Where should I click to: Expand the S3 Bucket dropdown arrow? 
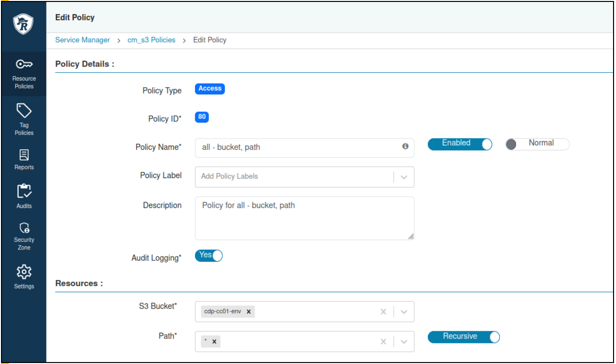pyautogui.click(x=404, y=312)
